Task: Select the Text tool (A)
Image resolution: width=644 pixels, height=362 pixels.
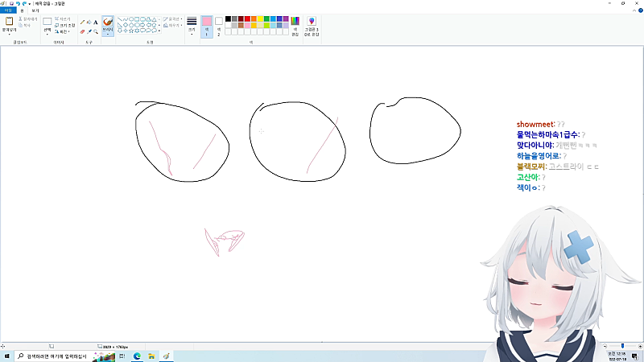Action: pyautogui.click(x=96, y=23)
